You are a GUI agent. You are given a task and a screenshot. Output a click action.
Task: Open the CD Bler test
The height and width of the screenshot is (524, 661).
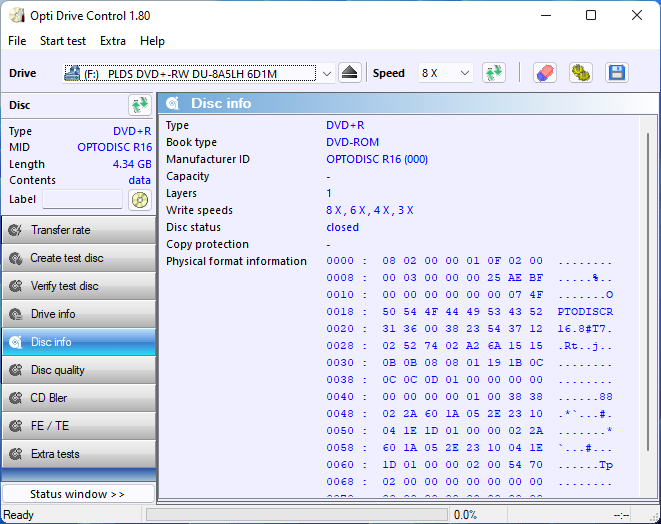click(x=79, y=398)
